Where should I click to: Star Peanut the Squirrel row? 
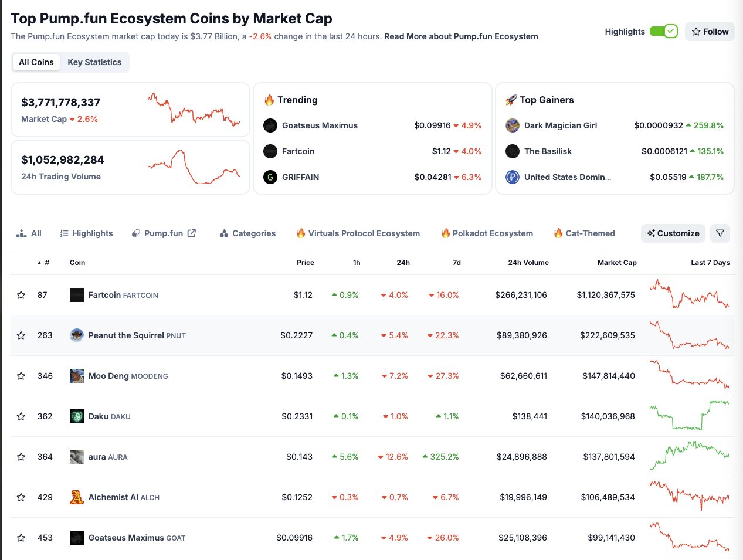pyautogui.click(x=21, y=335)
